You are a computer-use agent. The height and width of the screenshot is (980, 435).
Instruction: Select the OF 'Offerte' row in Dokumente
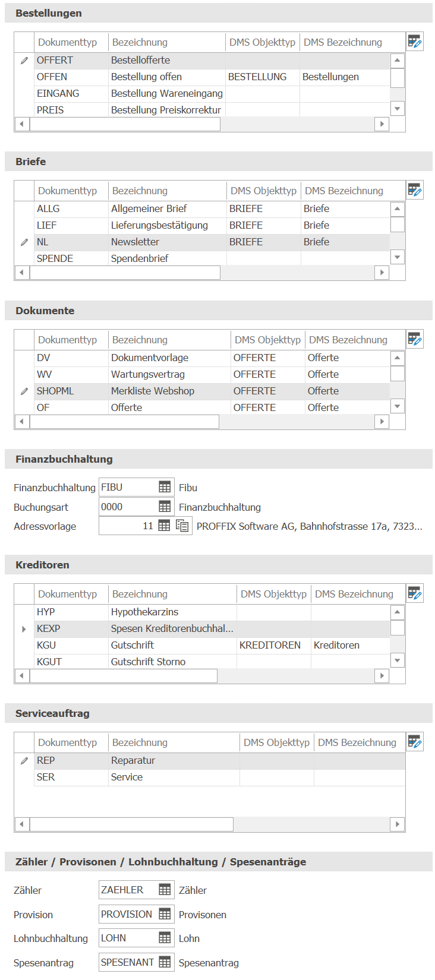[x=212, y=407]
